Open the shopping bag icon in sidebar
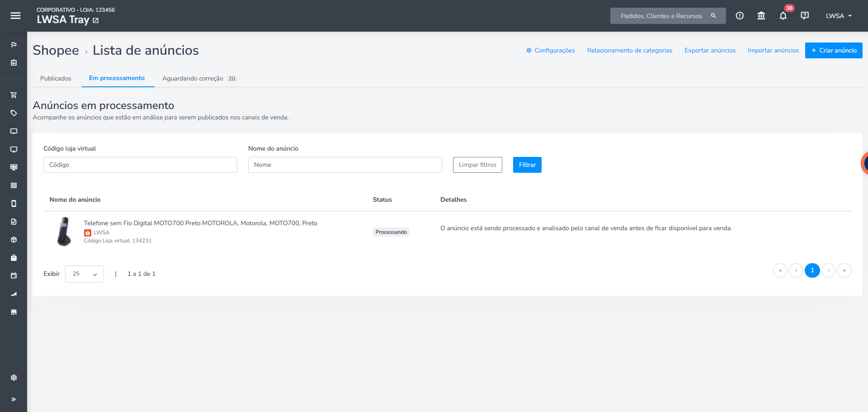The height and width of the screenshot is (412, 868). (x=14, y=258)
